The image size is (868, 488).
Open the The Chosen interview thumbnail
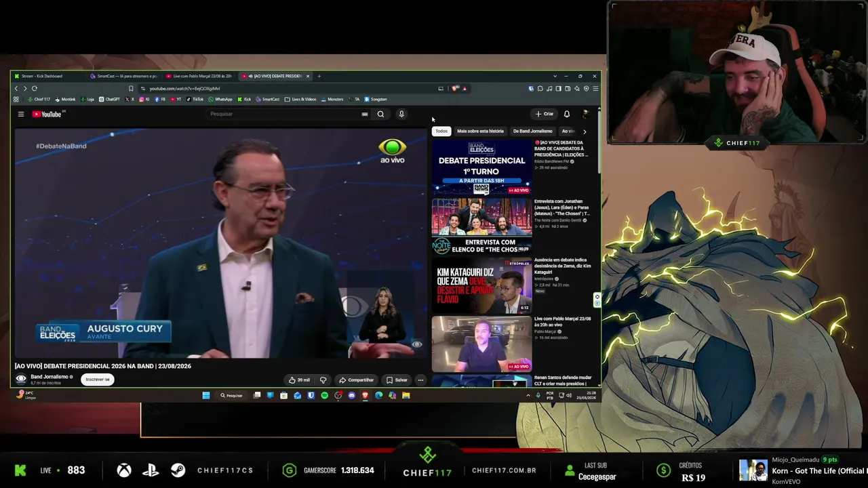pos(481,226)
